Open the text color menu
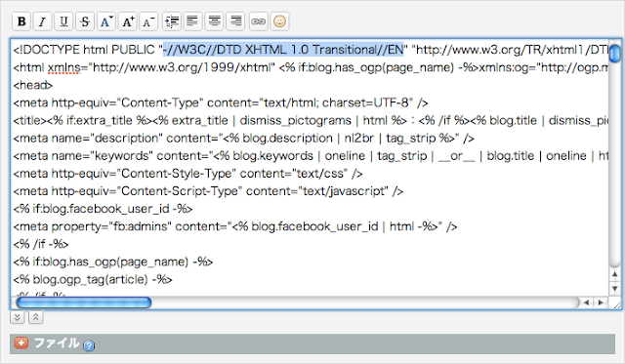 pos(106,21)
